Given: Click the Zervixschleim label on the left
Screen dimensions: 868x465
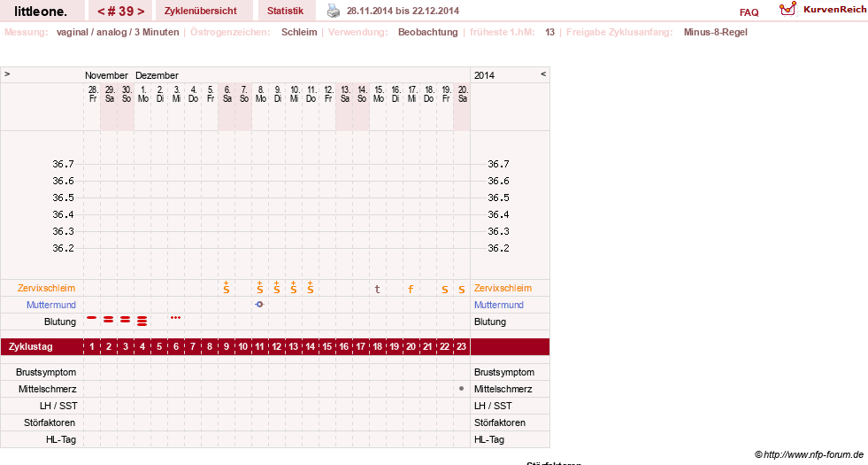Looking at the screenshot, I should [47, 288].
